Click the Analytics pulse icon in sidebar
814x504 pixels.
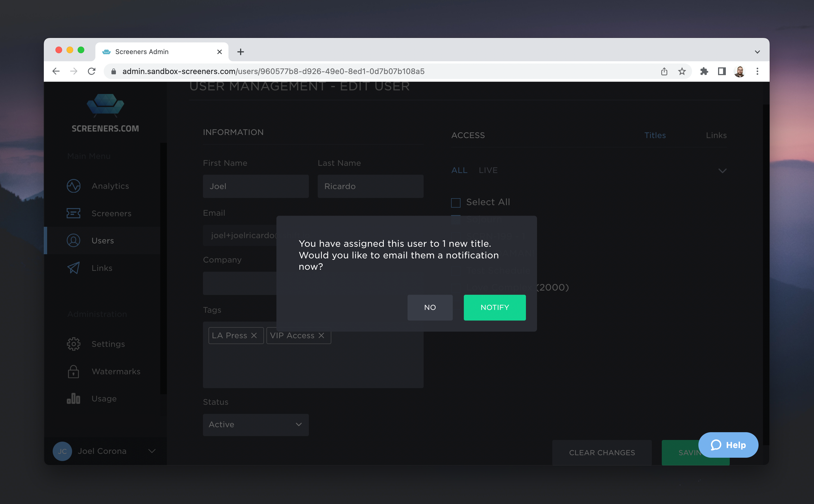(73, 186)
